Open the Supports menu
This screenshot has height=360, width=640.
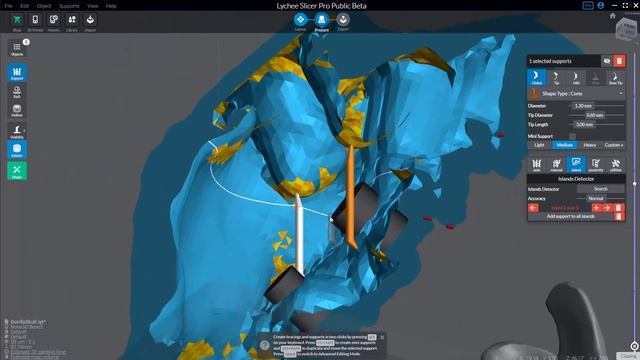click(69, 6)
